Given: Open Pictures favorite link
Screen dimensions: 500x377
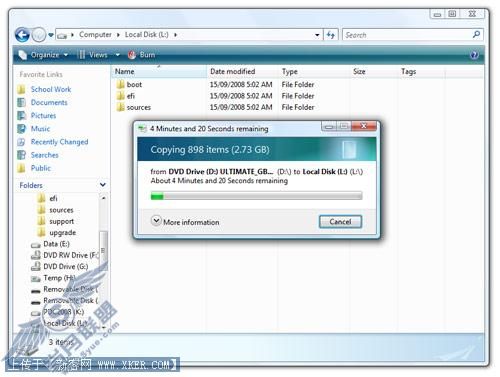Looking at the screenshot, I should (x=43, y=116).
